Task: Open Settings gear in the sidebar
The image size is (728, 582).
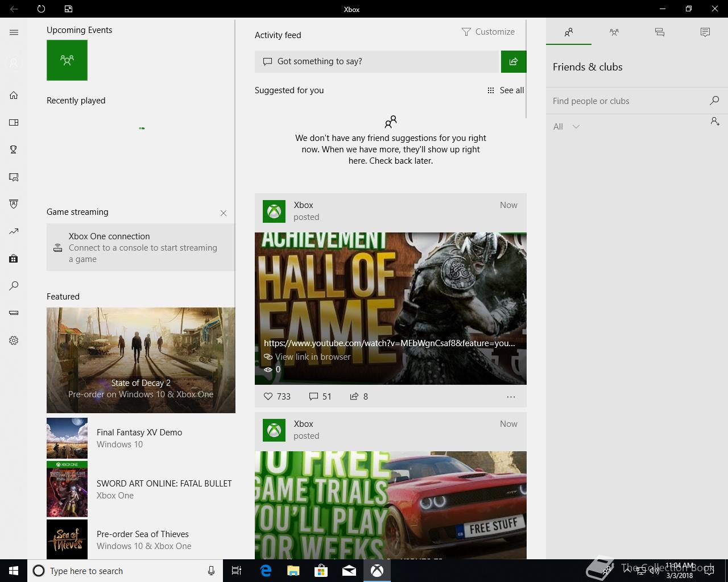Action: pyautogui.click(x=14, y=340)
